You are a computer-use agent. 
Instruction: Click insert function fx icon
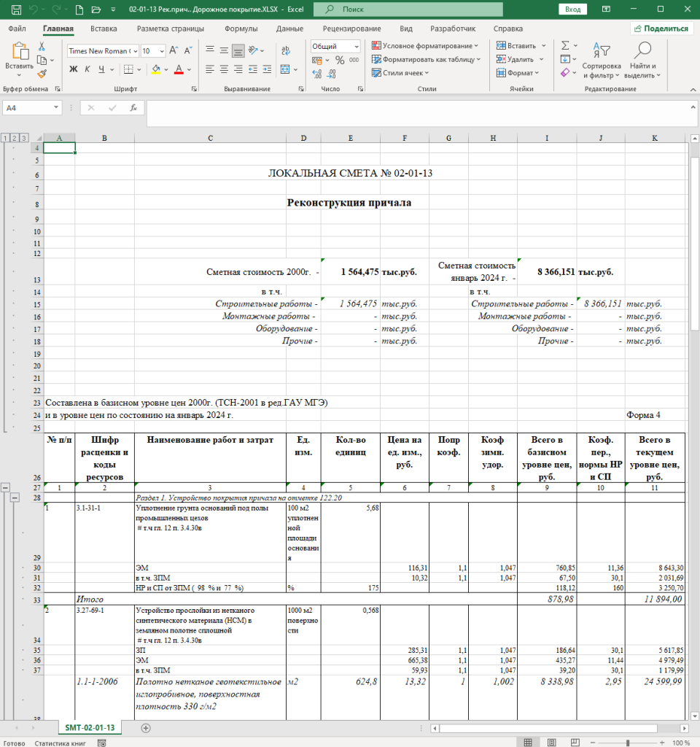(134, 108)
